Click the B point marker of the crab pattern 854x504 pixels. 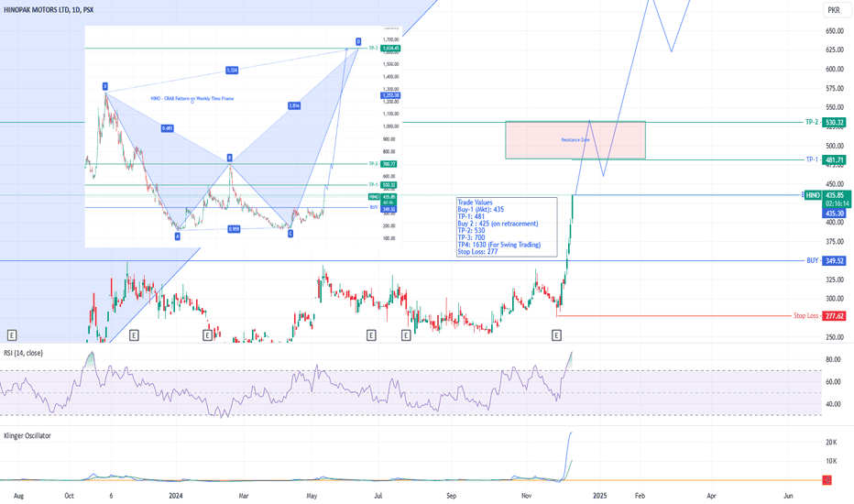click(230, 158)
